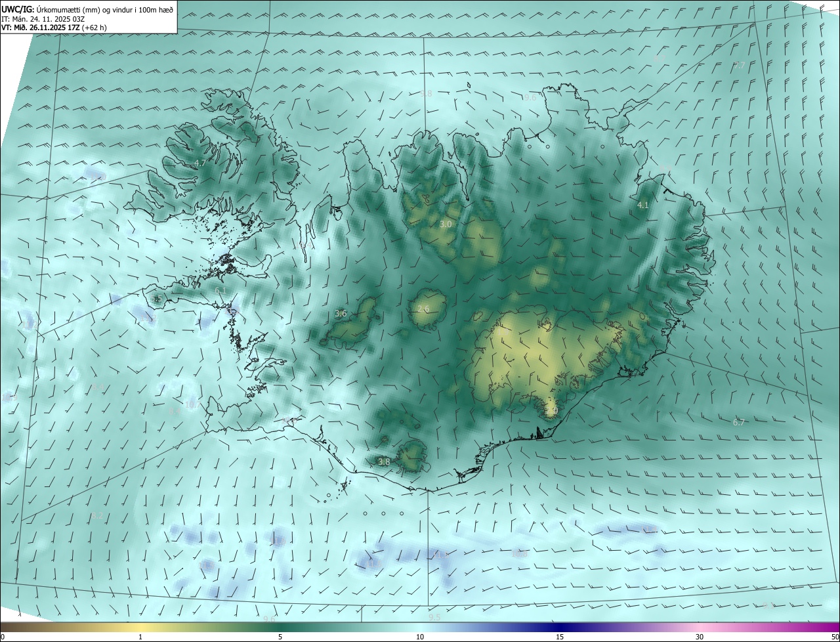Click the 50 tick label on the color scale
This screenshot has height=642, width=840.
point(835,637)
